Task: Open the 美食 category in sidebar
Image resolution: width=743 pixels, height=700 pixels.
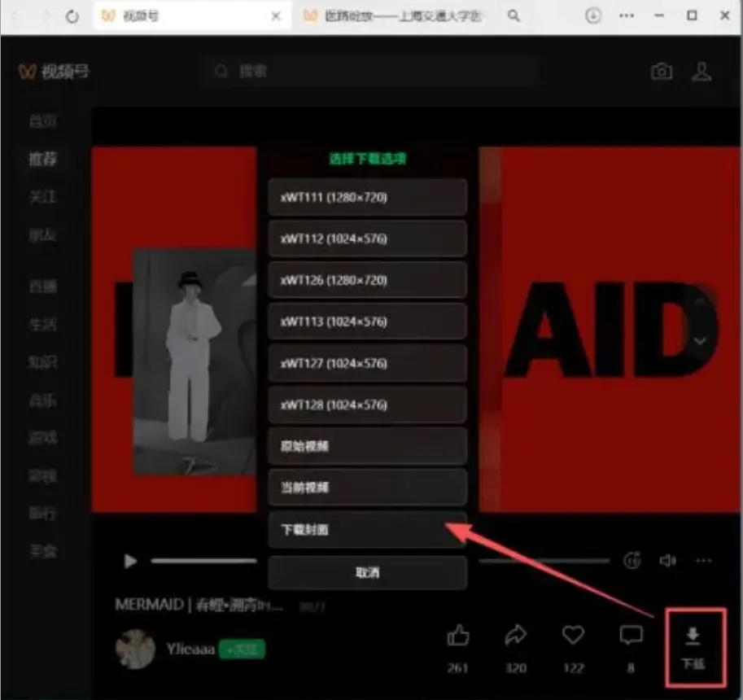Action: 42,551
